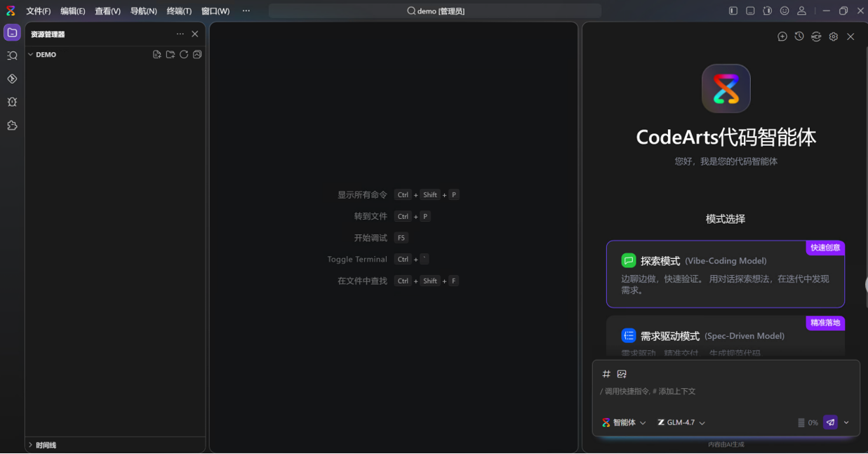Open the account profile icon

click(801, 11)
